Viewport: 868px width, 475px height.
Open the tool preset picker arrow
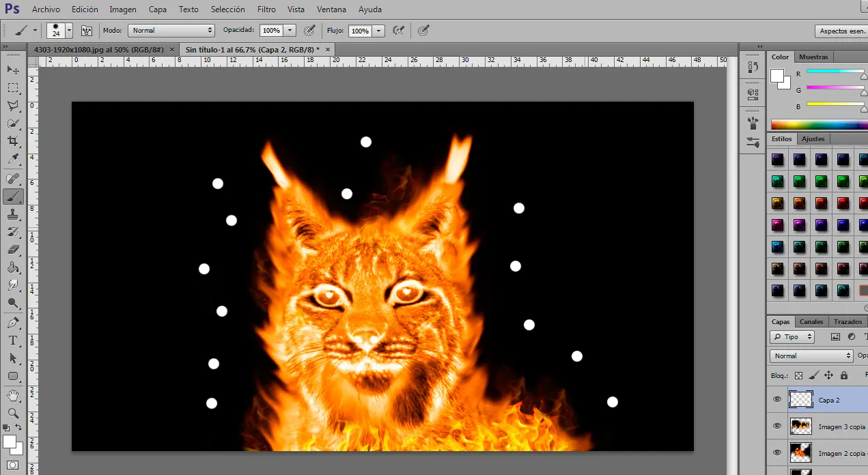[35, 31]
